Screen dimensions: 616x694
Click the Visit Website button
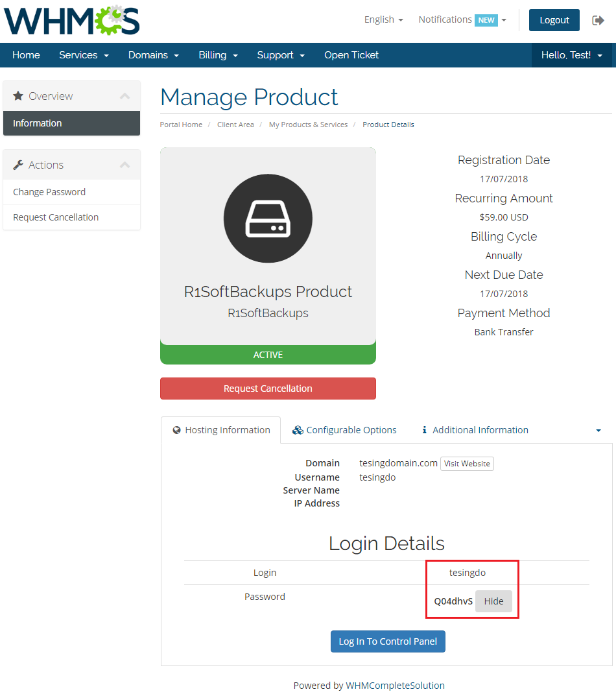tap(467, 463)
